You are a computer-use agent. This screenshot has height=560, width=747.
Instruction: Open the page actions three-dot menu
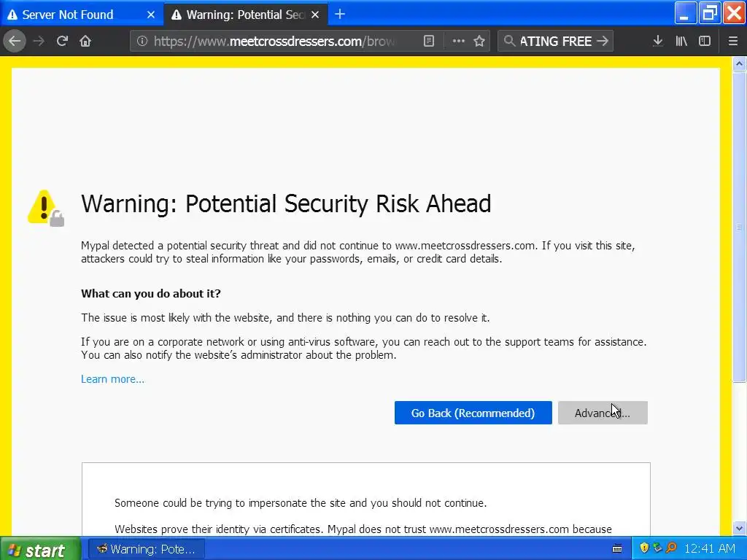click(458, 41)
